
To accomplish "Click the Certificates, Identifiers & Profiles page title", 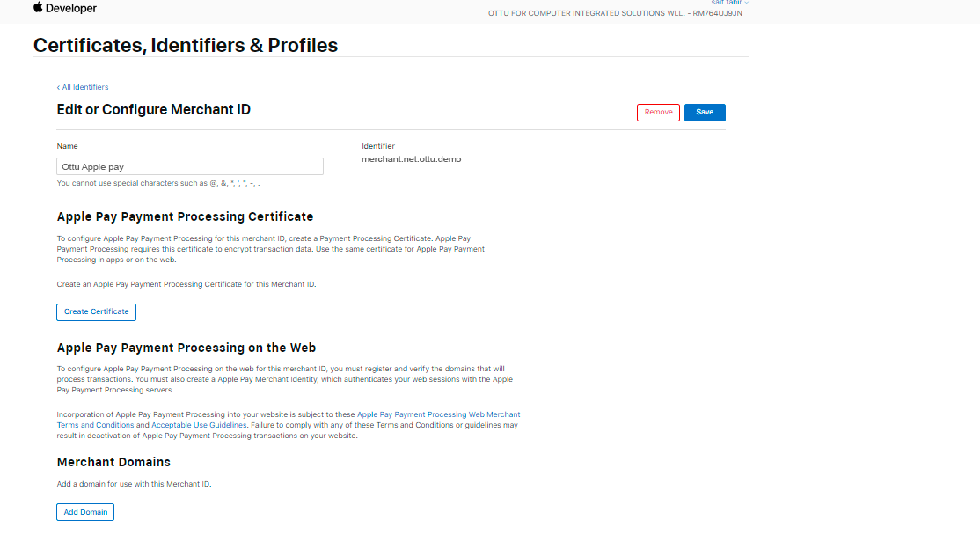I will (x=186, y=46).
